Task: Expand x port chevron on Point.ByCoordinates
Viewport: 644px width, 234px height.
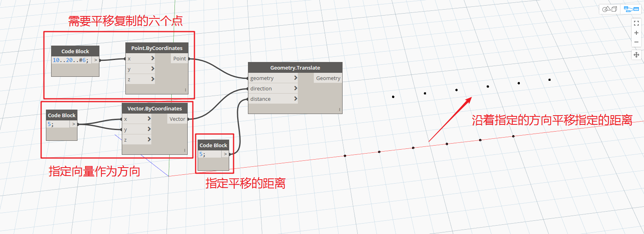Action: pyautogui.click(x=153, y=58)
